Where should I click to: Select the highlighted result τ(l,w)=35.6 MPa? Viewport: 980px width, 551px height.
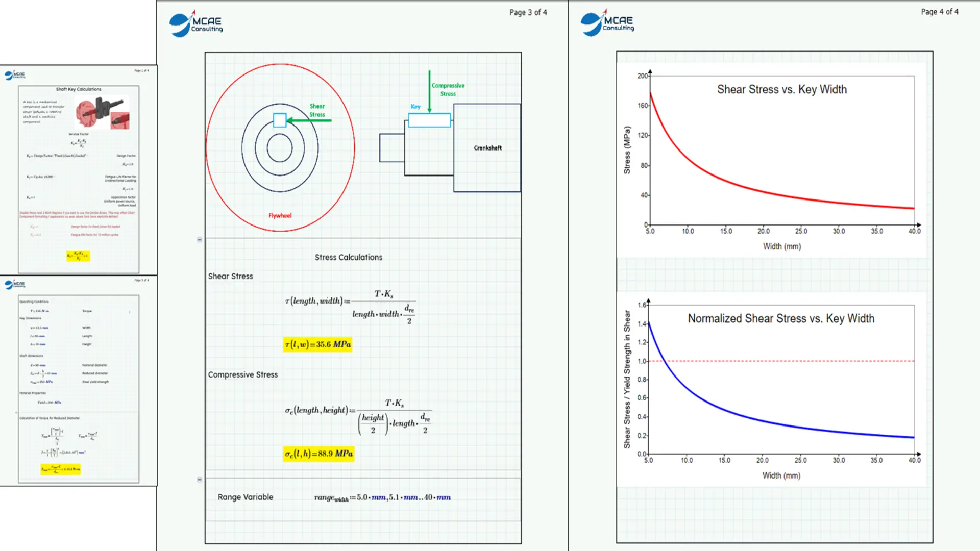[x=317, y=344]
